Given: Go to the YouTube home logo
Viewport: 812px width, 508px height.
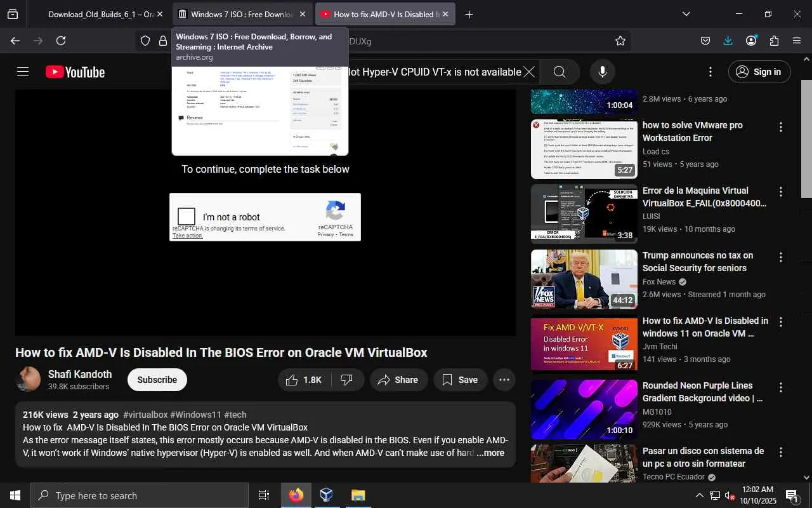Looking at the screenshot, I should click(75, 72).
